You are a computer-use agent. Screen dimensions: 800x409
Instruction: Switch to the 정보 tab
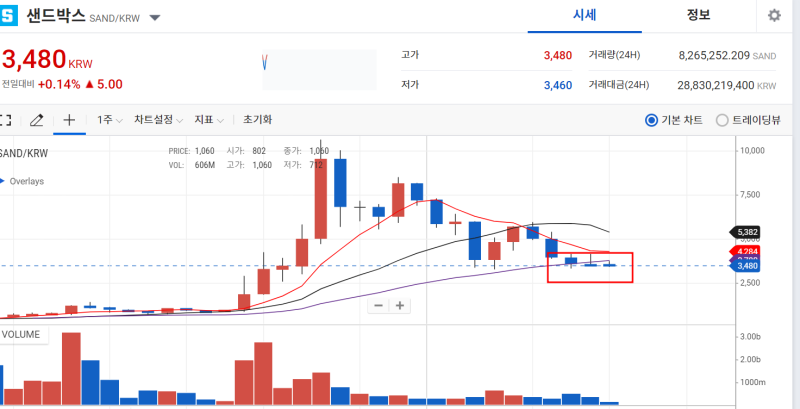pos(698,15)
